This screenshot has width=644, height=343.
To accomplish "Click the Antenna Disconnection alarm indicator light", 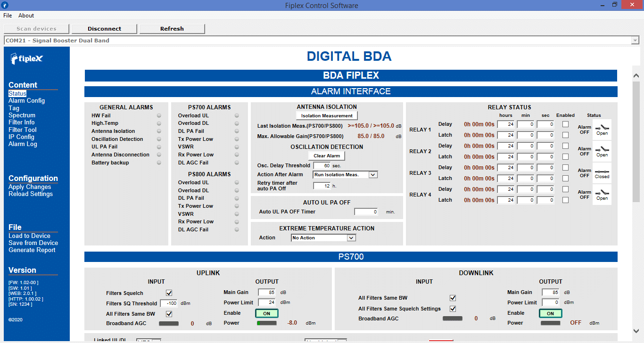I will tap(159, 155).
